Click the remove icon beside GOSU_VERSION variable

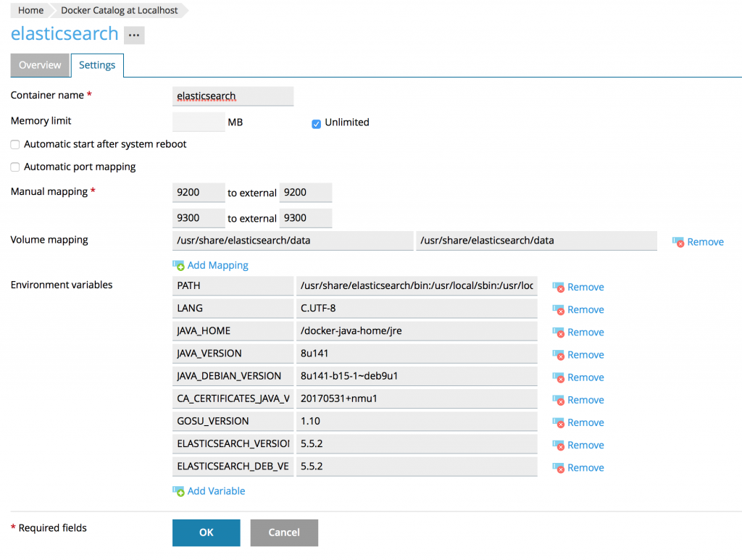tap(559, 423)
